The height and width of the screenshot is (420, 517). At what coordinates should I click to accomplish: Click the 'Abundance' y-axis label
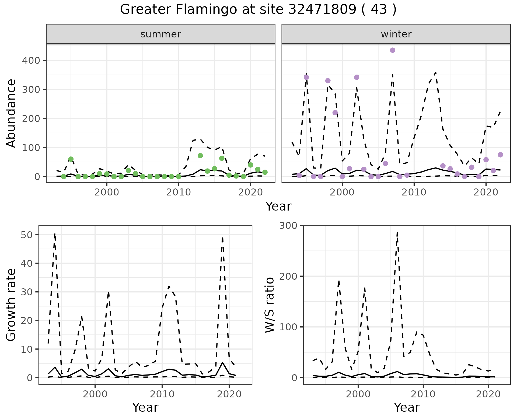click(x=11, y=113)
